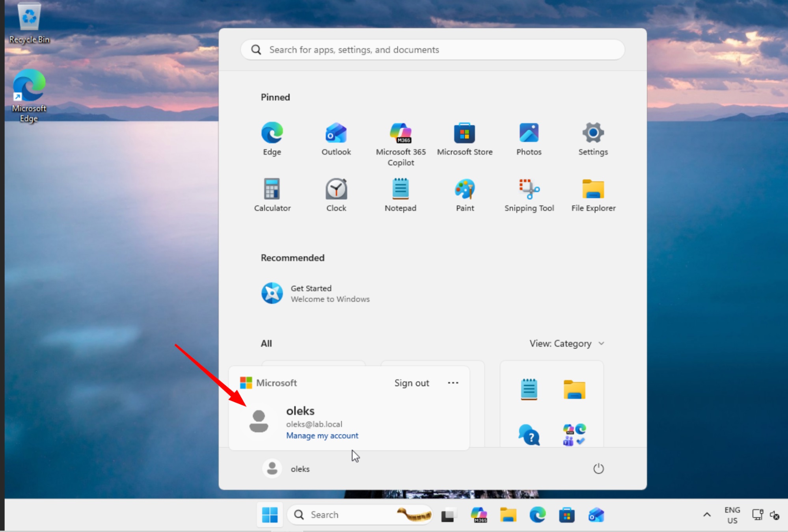Open the Outlook pinned app
Image resolution: width=788 pixels, height=532 pixels.
click(x=336, y=139)
